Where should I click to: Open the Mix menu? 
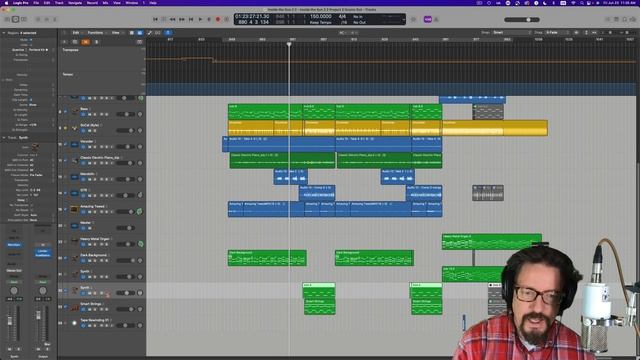click(105, 3)
